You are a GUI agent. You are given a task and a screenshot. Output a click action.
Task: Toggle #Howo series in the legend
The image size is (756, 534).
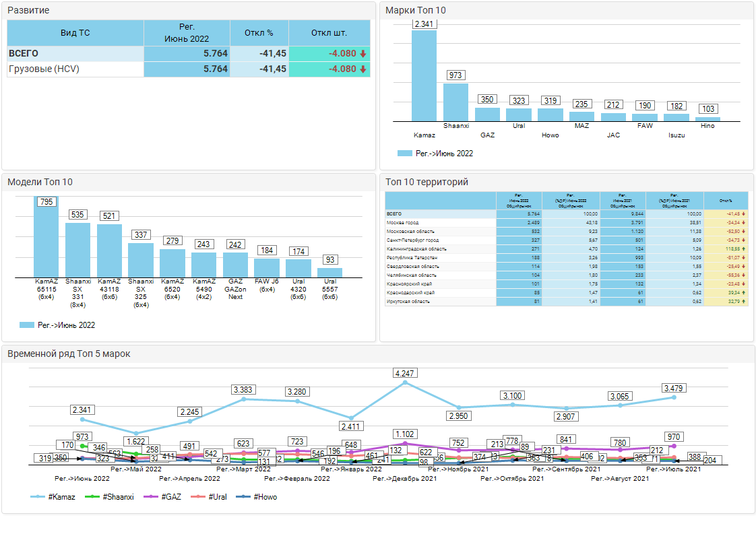pyautogui.click(x=258, y=497)
